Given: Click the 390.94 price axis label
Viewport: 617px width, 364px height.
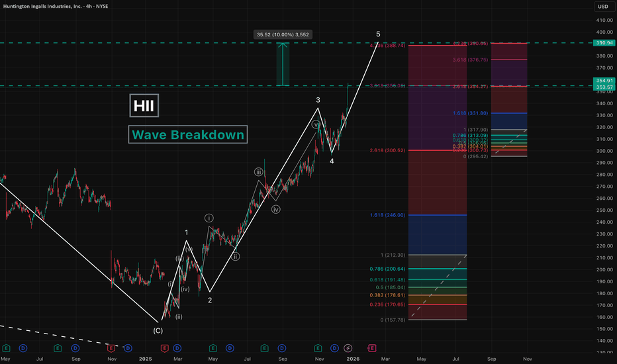Looking at the screenshot, I should click(604, 43).
